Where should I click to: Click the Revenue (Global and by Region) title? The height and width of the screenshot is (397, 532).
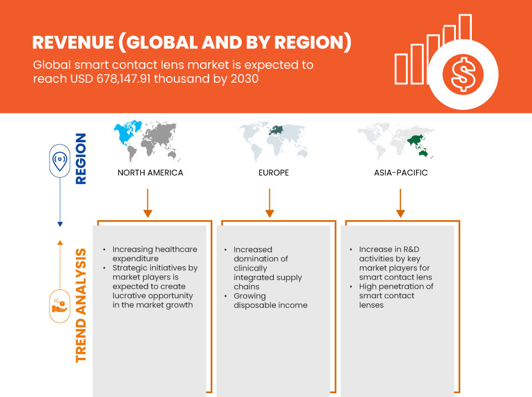coord(191,43)
